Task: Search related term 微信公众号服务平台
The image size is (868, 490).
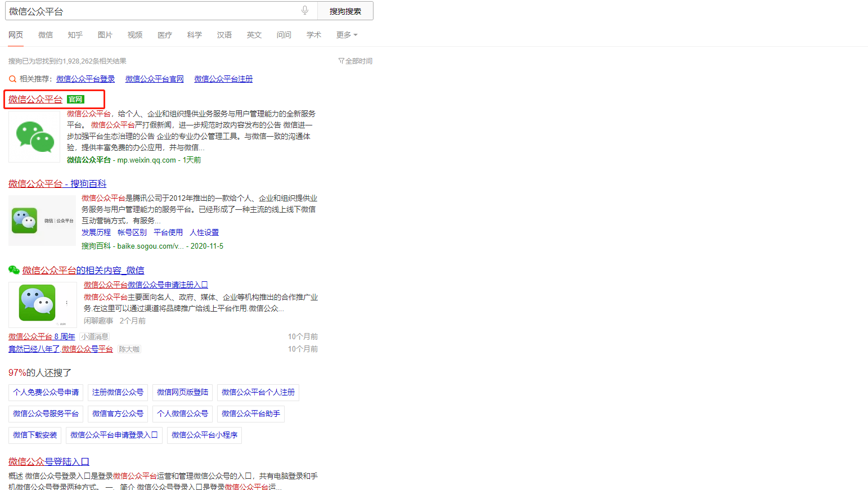Action: [46, 413]
